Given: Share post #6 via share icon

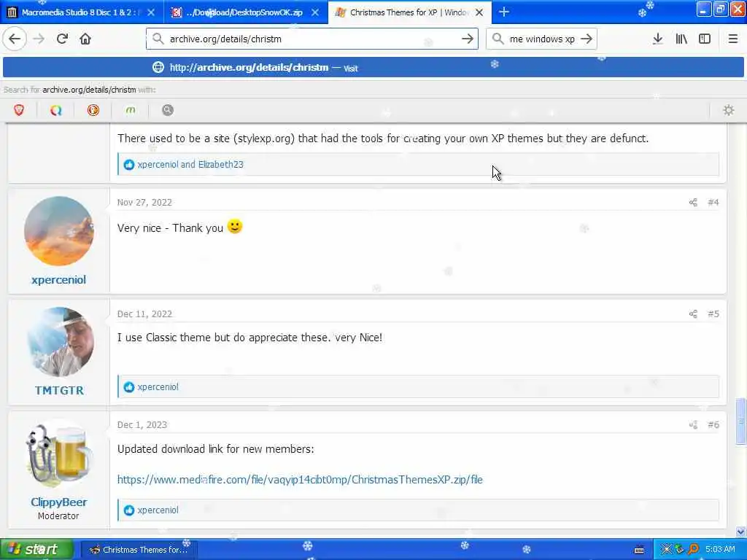Looking at the screenshot, I should point(693,425).
